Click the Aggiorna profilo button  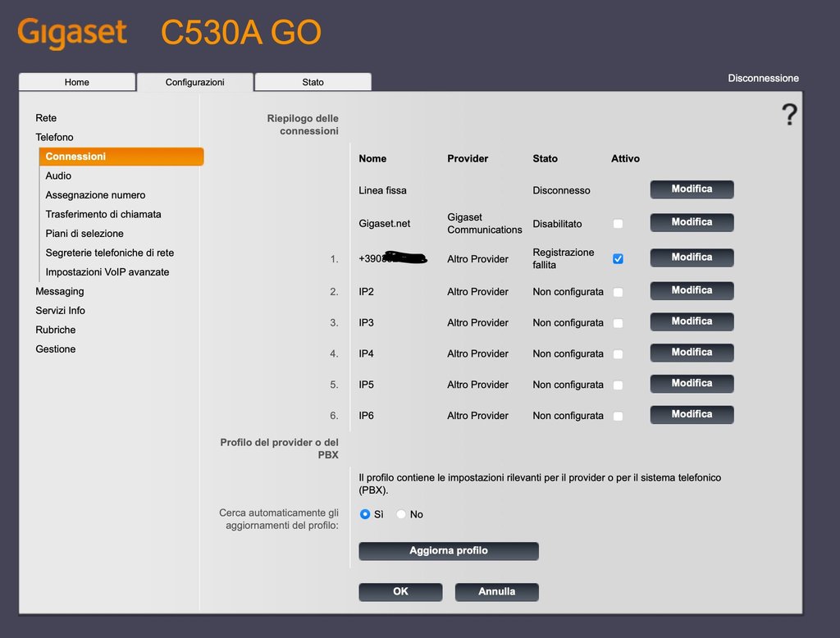tap(449, 551)
